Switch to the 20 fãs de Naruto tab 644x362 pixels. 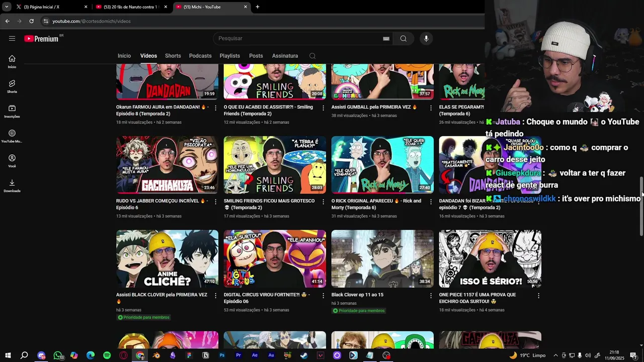coord(131,7)
